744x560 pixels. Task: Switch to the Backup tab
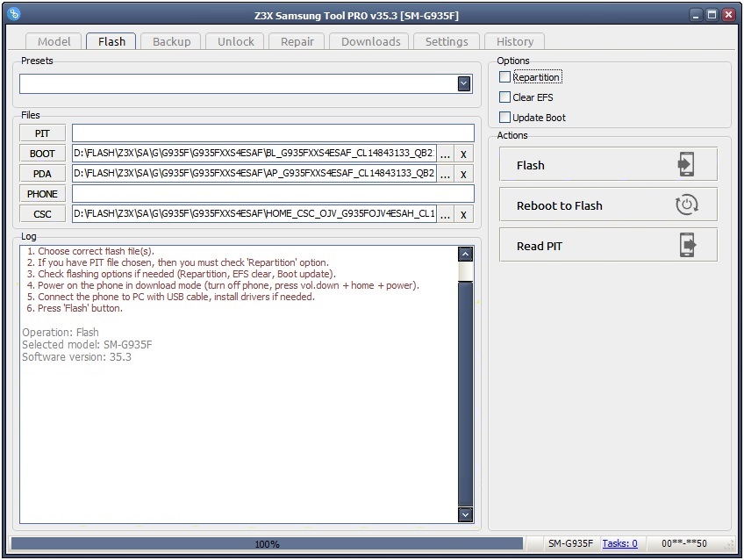pyautogui.click(x=171, y=42)
